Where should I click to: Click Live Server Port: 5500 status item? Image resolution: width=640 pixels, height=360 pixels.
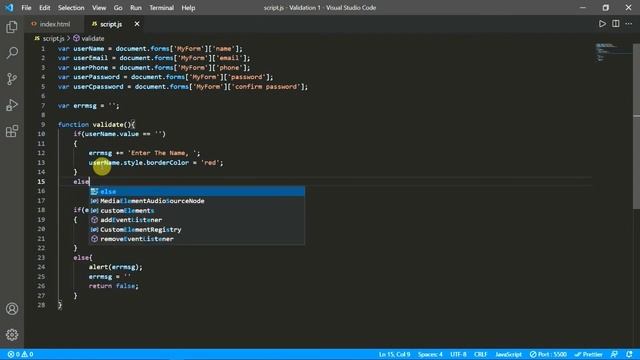(x=548, y=354)
